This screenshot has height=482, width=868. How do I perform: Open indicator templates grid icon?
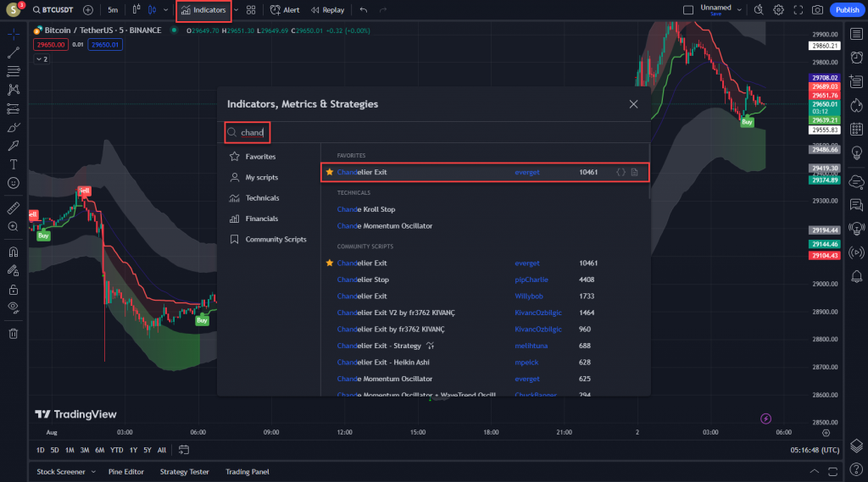pos(251,10)
